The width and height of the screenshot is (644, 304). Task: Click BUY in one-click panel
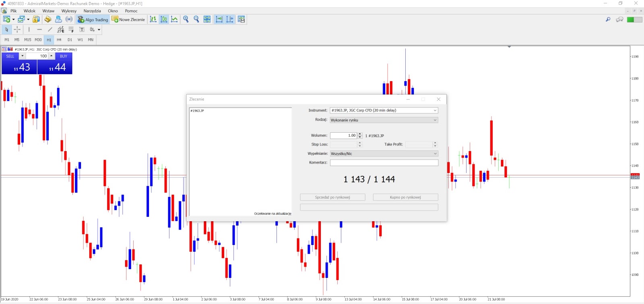click(64, 56)
